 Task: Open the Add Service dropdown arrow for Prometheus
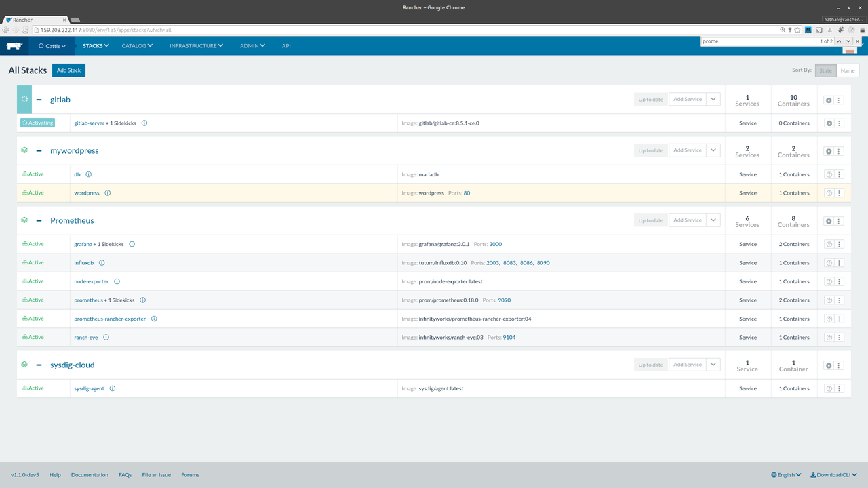tap(713, 220)
